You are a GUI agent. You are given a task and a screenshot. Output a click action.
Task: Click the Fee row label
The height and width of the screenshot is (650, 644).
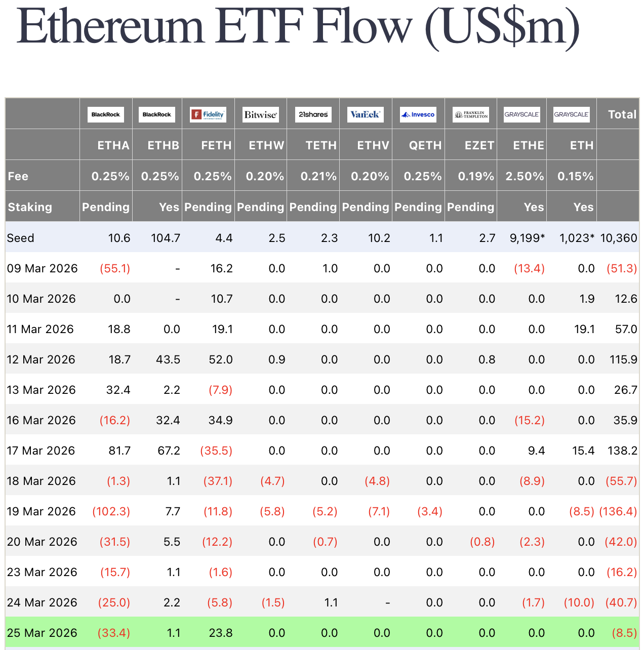[18, 176]
